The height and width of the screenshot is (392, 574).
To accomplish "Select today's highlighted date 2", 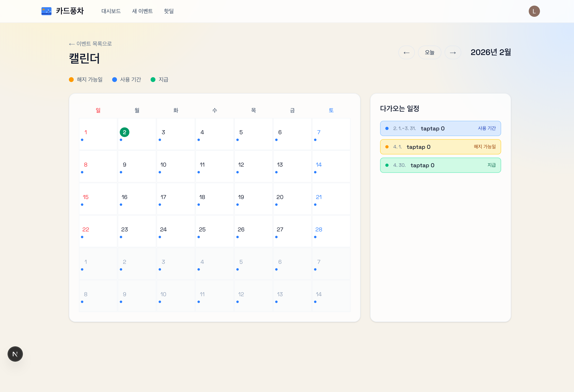I will click(125, 132).
